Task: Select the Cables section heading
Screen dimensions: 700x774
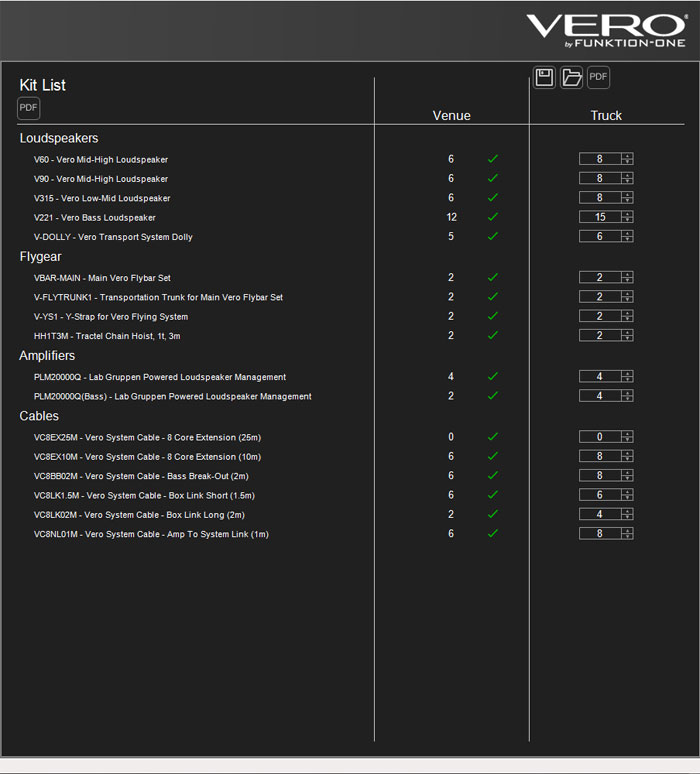Action: coord(39,416)
